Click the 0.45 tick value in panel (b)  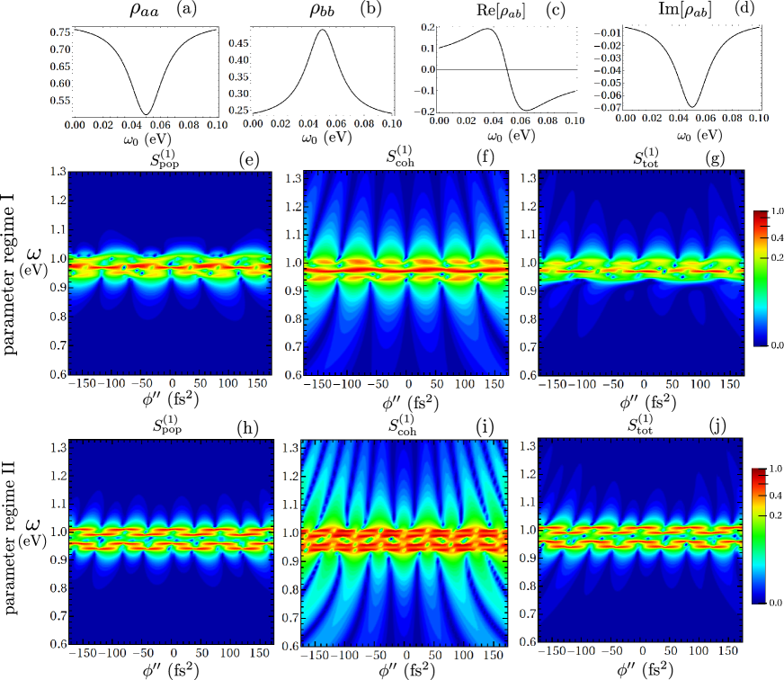[238, 43]
